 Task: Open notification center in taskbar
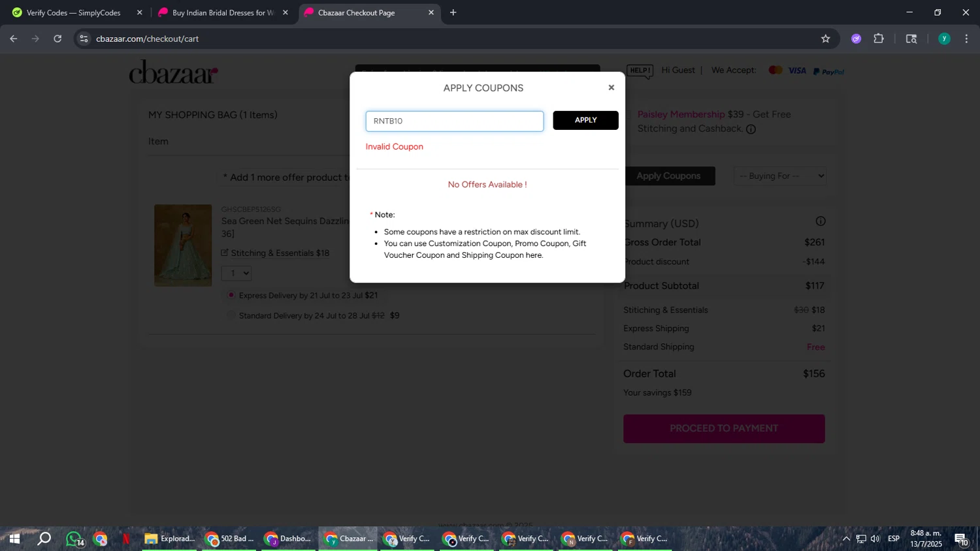click(x=961, y=539)
